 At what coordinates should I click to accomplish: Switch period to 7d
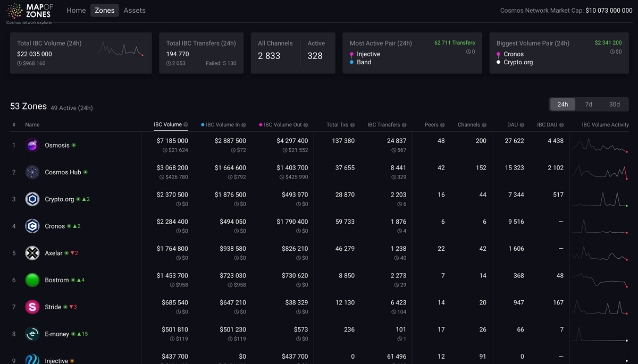(589, 104)
